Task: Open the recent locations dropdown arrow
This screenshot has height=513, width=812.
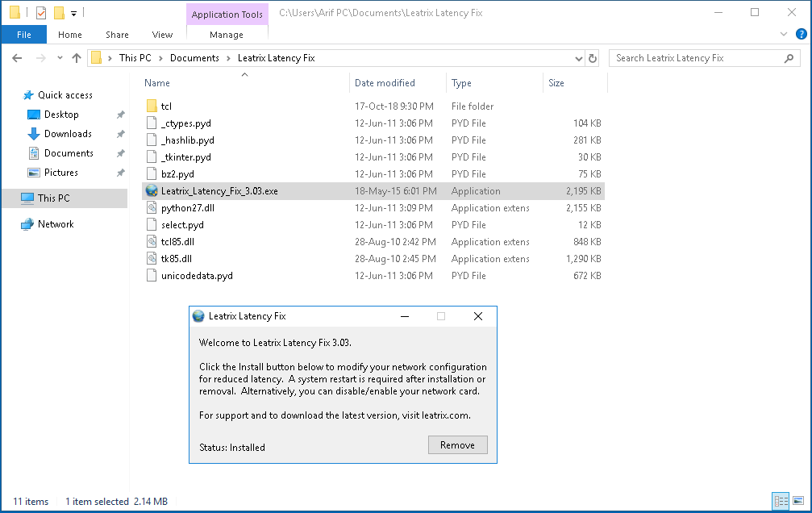Action: [60, 58]
